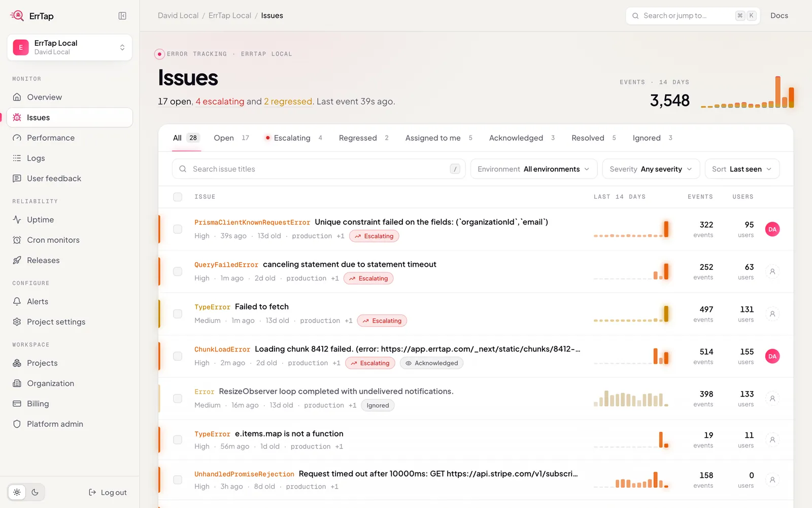
Task: Open the Performance gauge icon
Action: pos(17,138)
